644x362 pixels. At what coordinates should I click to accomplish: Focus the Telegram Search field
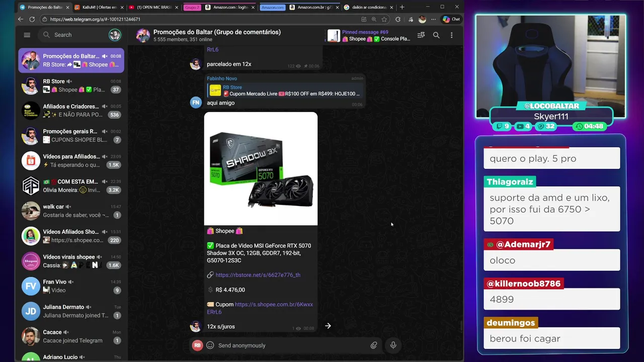[x=72, y=35]
